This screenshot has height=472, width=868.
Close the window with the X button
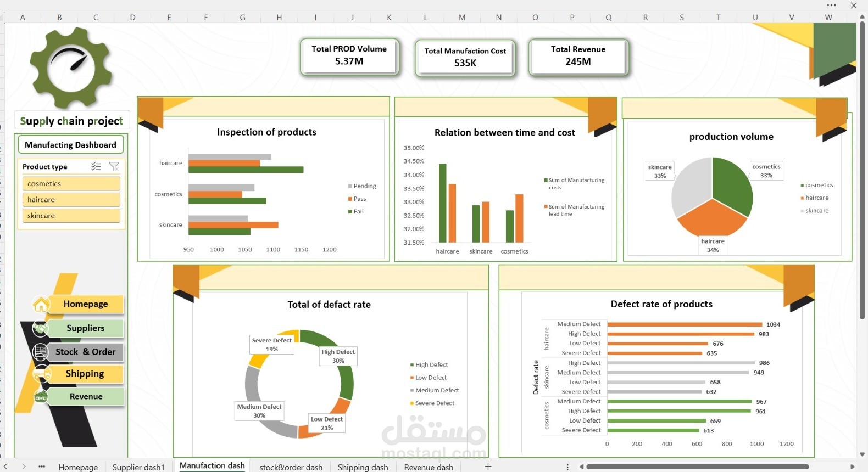(854, 5)
